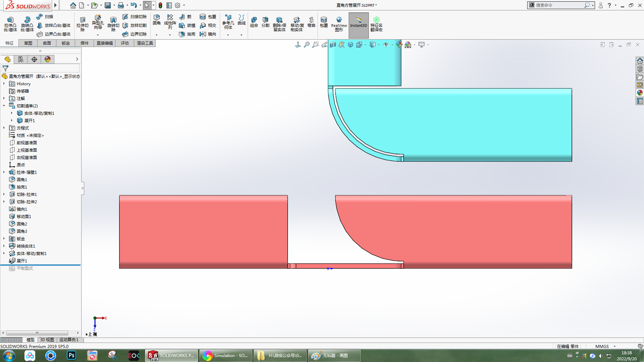Expand the 切除-拉伸1 feature
644x362 pixels.
[x=4, y=194]
